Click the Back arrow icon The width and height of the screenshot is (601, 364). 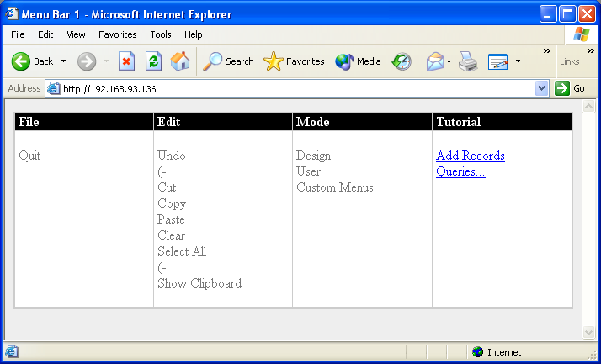(x=21, y=61)
